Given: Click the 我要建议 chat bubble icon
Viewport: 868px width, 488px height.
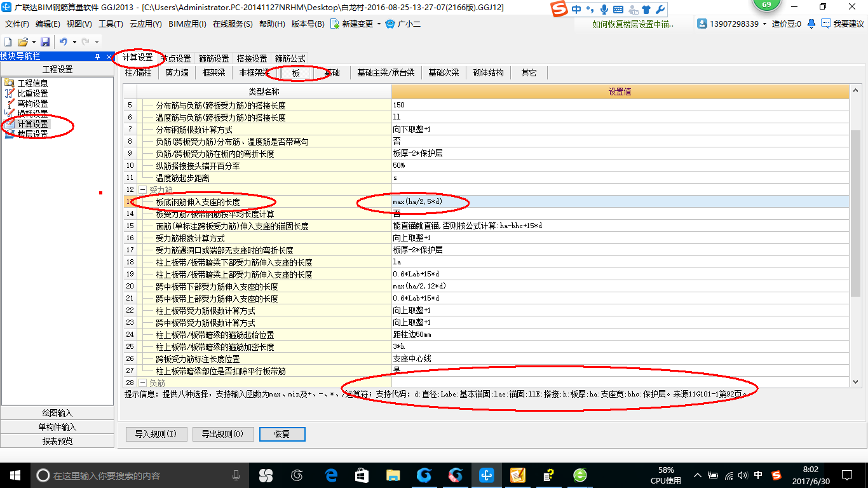Looking at the screenshot, I should pos(825,24).
